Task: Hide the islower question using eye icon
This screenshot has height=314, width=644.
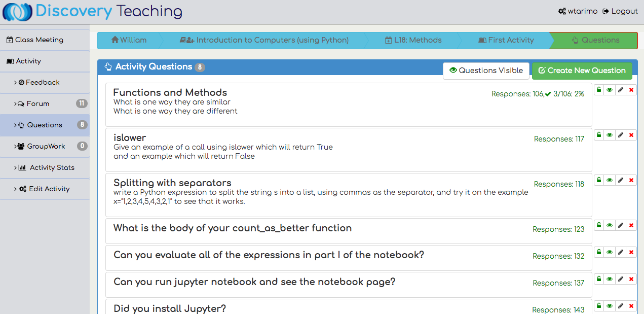Action: 610,135
